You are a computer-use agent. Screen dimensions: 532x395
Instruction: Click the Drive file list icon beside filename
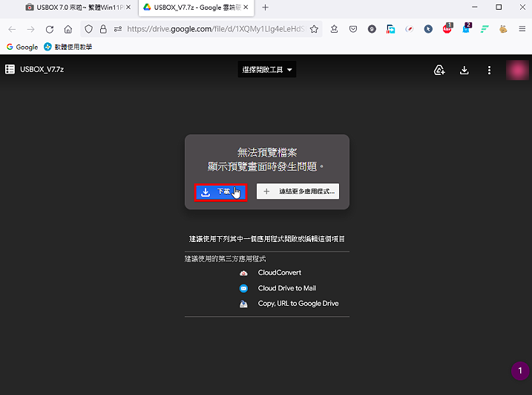tap(10, 69)
